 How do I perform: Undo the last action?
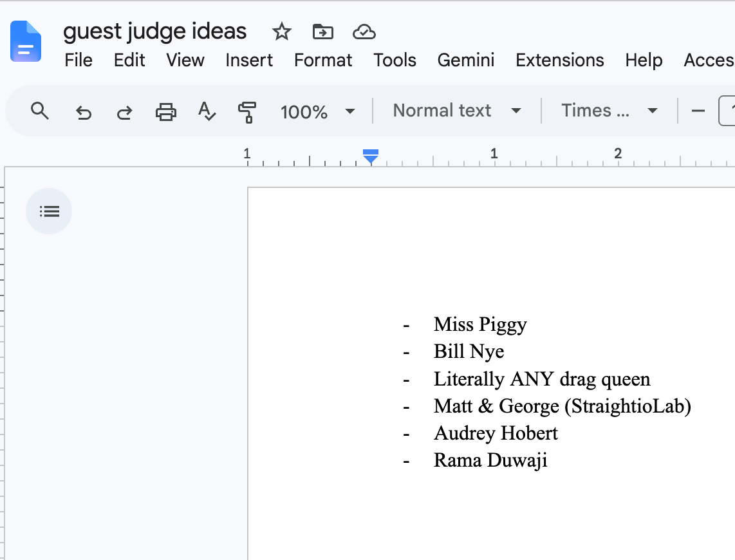tap(84, 113)
